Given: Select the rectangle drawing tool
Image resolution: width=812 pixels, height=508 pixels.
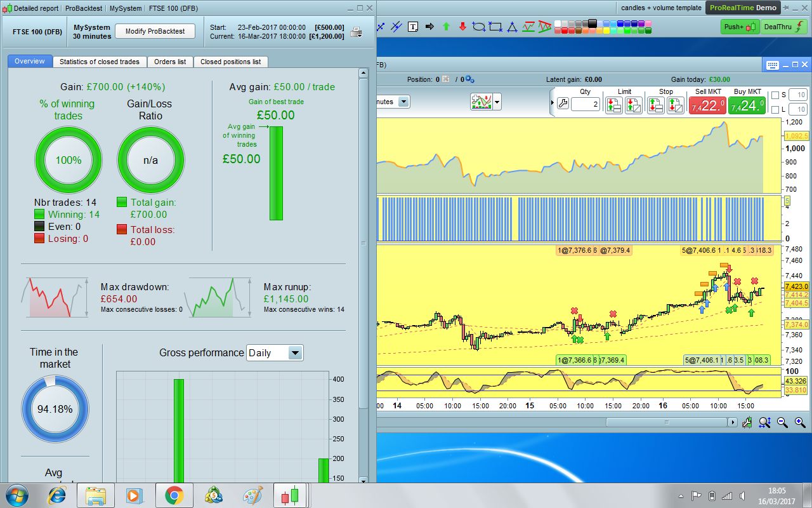Looking at the screenshot, I should click(x=495, y=27).
